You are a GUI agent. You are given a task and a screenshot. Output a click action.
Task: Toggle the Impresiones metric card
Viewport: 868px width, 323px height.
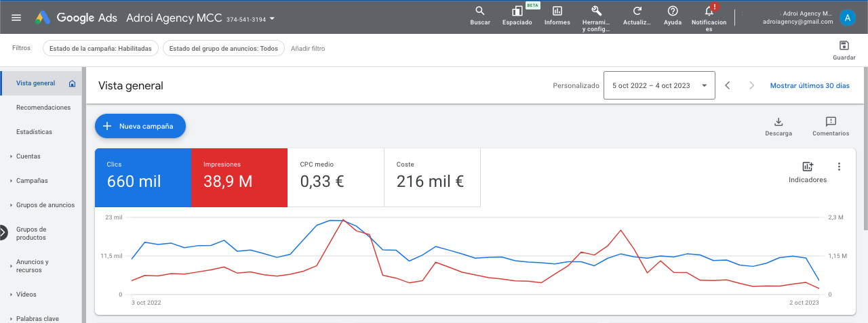[x=239, y=177]
